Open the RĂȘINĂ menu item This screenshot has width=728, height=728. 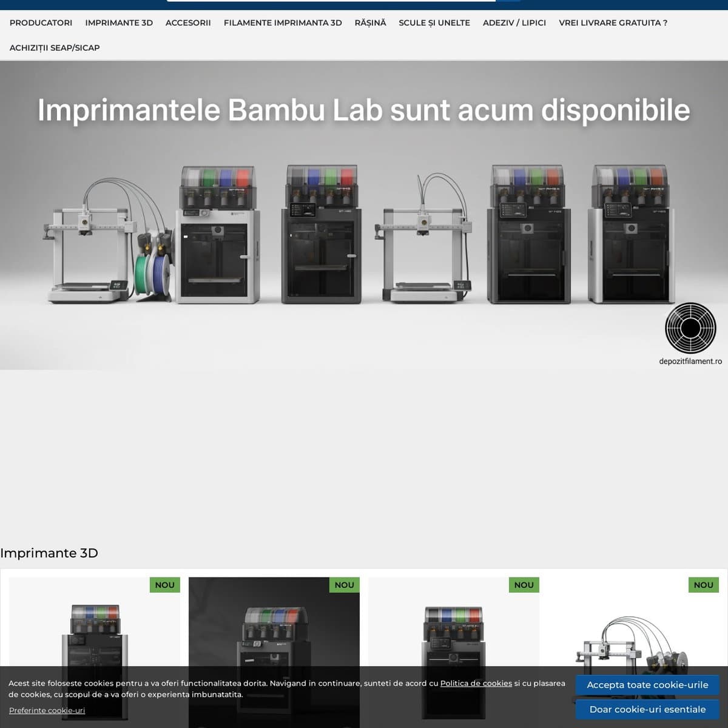click(370, 22)
